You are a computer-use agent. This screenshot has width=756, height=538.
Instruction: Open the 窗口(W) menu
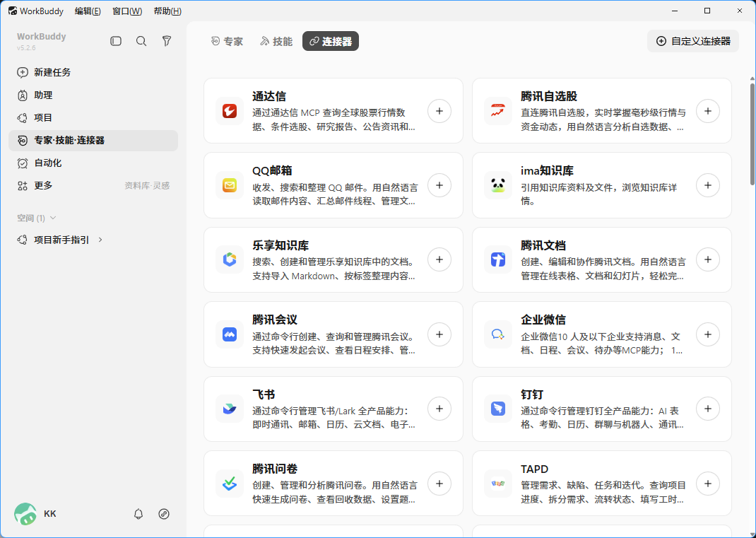tap(127, 11)
